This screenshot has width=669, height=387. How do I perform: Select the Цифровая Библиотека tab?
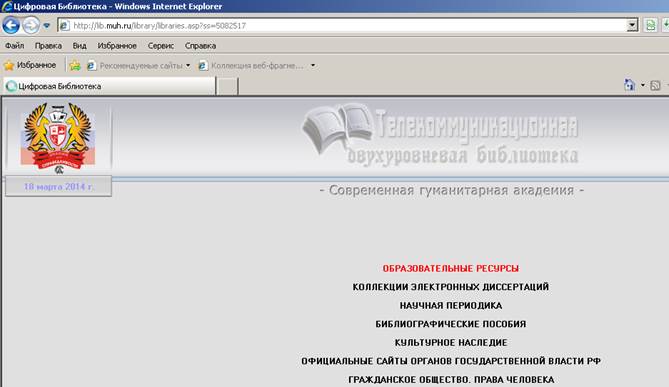[x=109, y=86]
